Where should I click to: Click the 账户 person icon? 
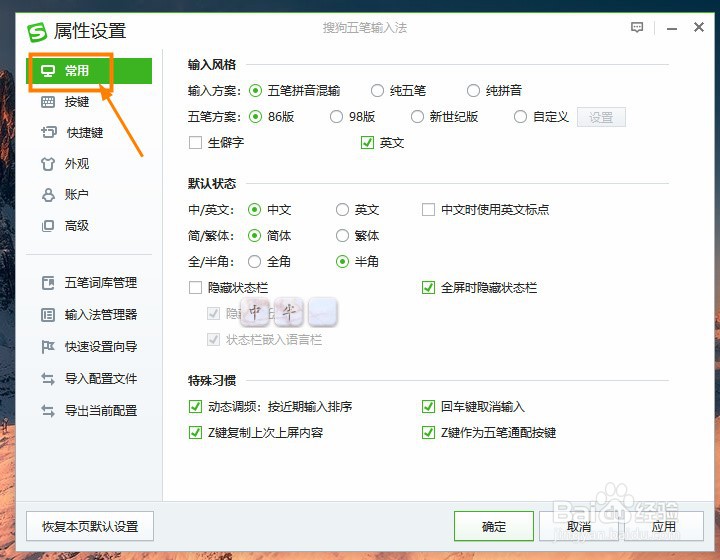pos(48,195)
